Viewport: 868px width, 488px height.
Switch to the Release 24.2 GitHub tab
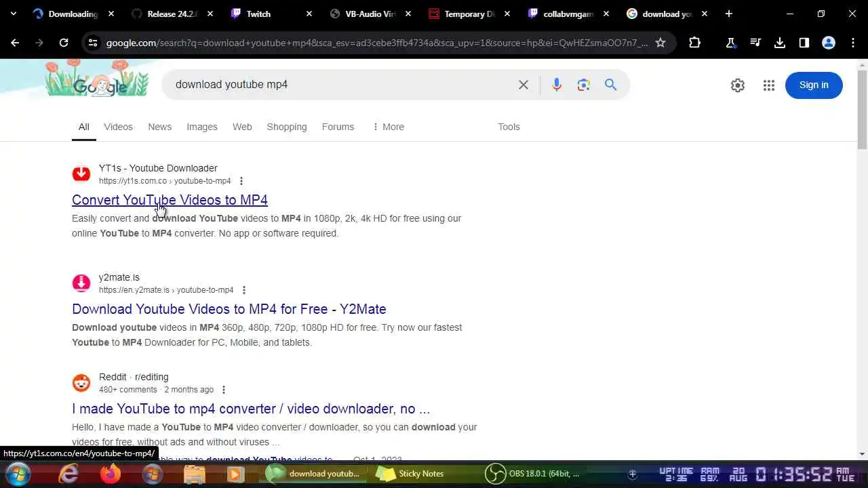point(171,14)
